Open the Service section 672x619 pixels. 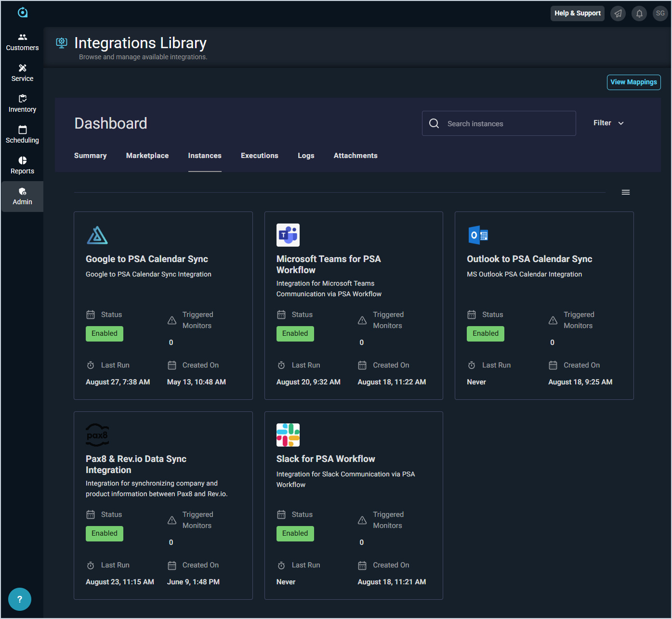pyautogui.click(x=22, y=73)
